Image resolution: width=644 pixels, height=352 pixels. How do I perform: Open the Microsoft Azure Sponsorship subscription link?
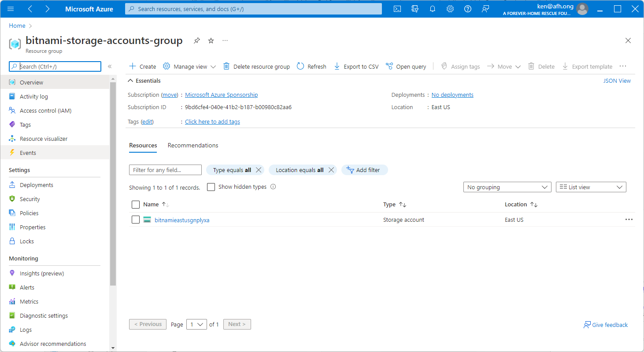pyautogui.click(x=221, y=95)
